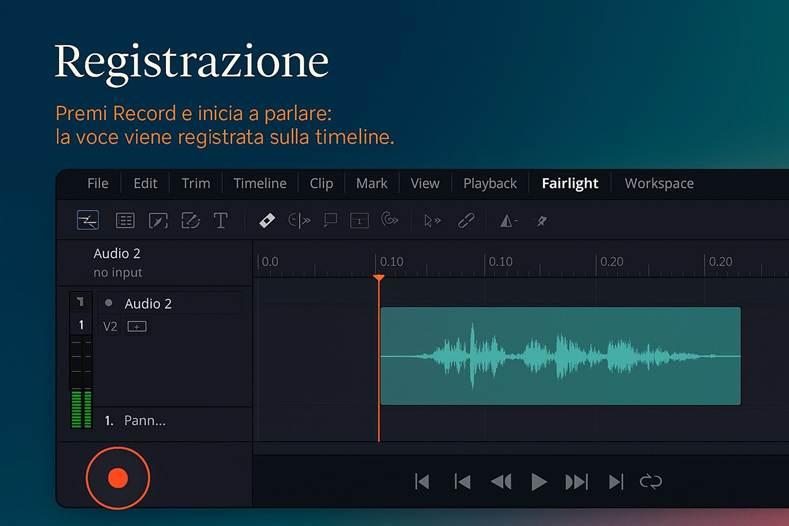The width and height of the screenshot is (789, 526).
Task: Arm the Audio 2 track record dot
Action: (x=108, y=303)
